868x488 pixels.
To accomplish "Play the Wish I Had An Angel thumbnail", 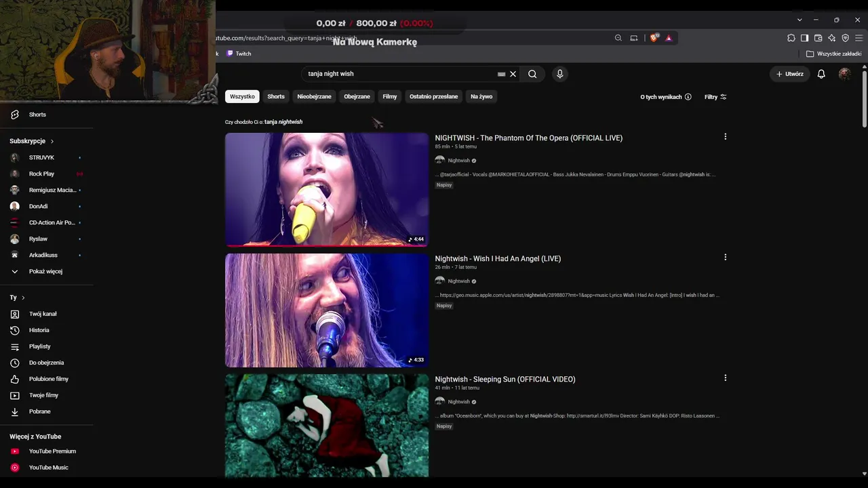I will click(x=327, y=310).
